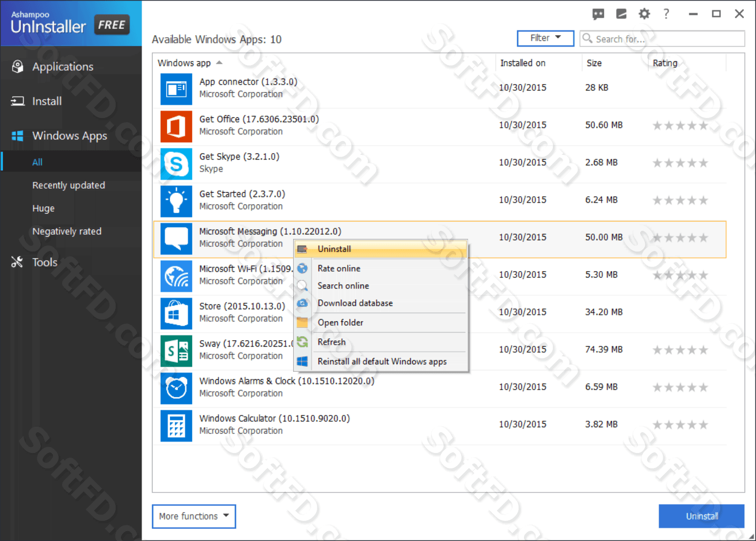Screen dimensions: 756x541
Task: Open the feedback chat icon in title bar
Action: point(598,14)
